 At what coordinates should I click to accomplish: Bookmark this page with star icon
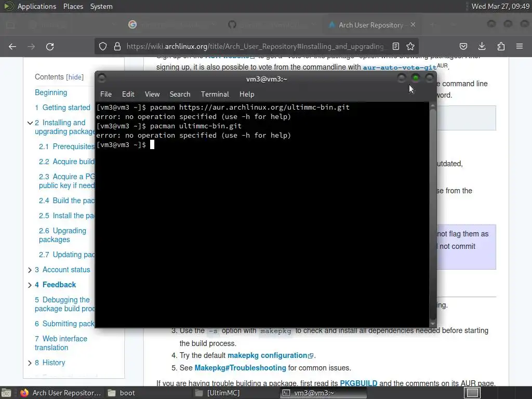click(410, 46)
